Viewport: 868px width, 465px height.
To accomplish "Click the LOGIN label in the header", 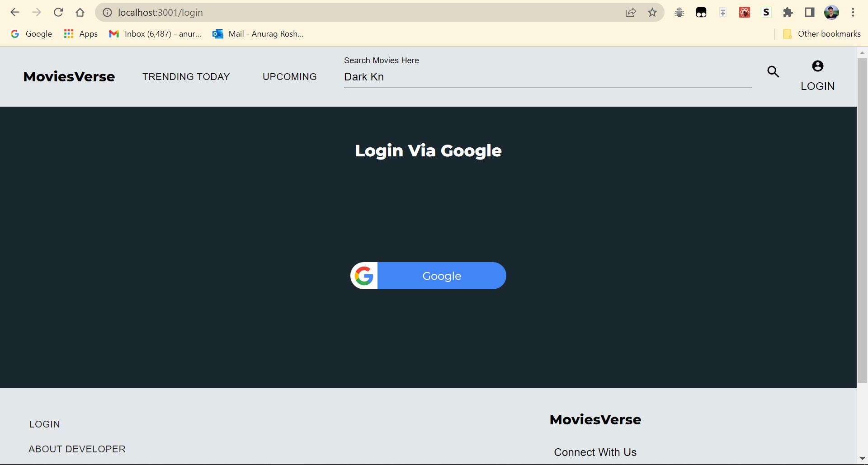I will [x=818, y=86].
